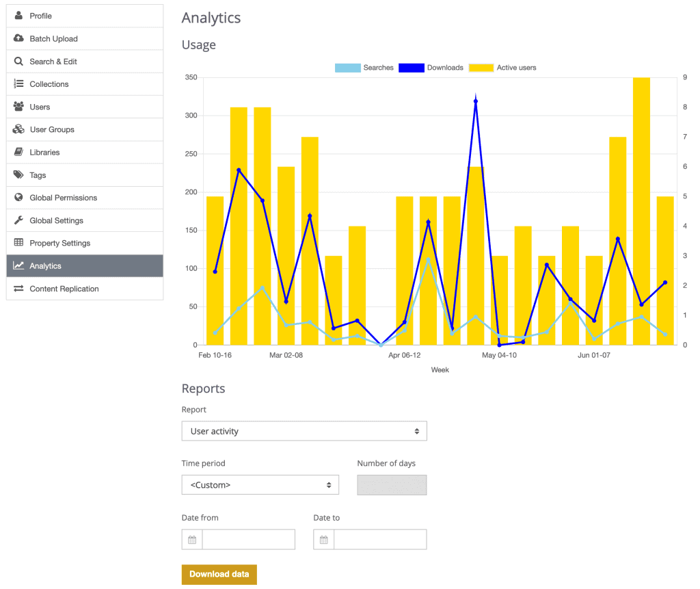Open the Report dropdown showing User activity
The height and width of the screenshot is (589, 700).
(304, 431)
